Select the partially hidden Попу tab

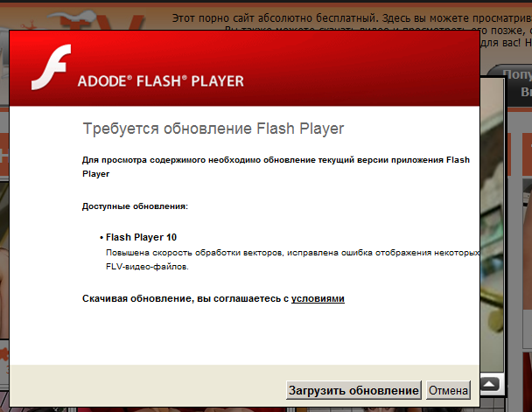(515, 74)
